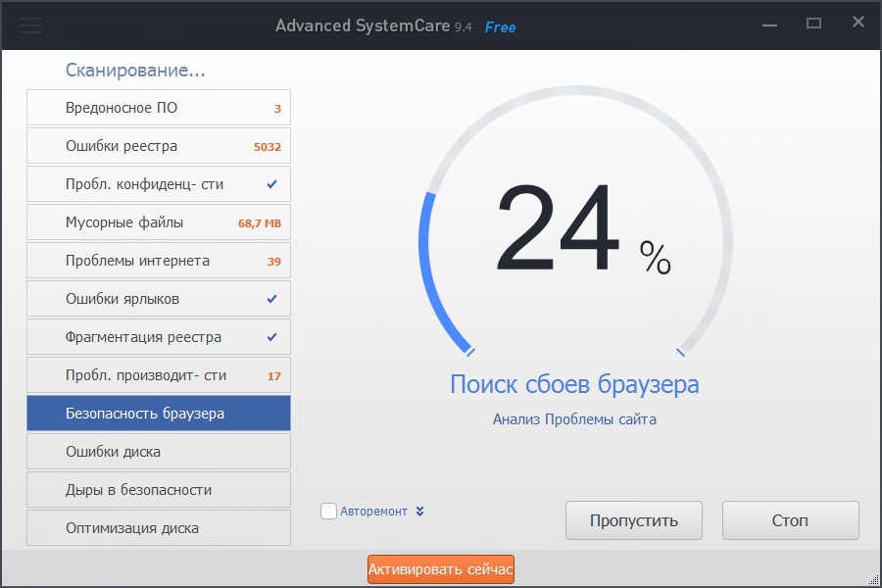Select the Ошибки ярлыков scan item
Screen dimensions: 882x588
coord(159,299)
